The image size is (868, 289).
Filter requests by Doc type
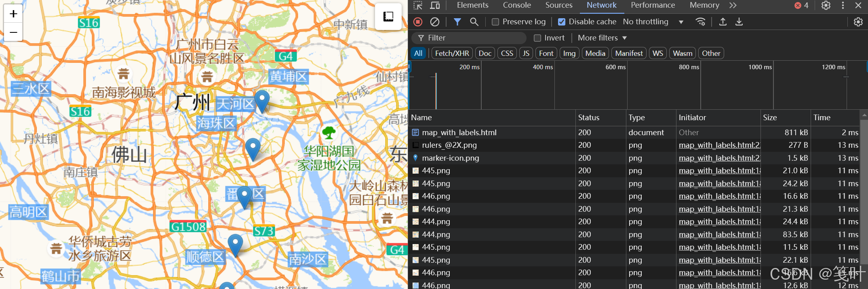coord(485,53)
